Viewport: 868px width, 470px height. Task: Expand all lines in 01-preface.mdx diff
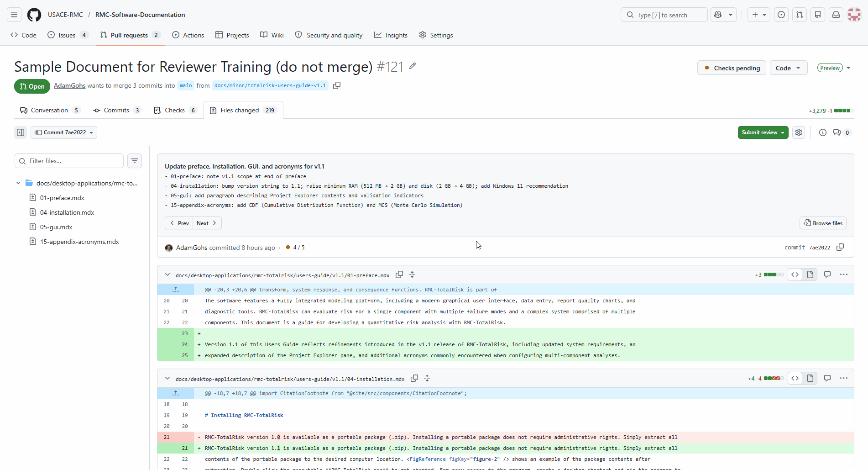412,275
